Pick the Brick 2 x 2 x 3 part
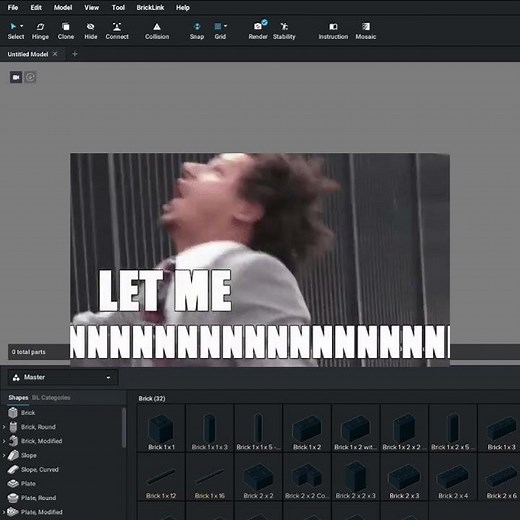 click(x=356, y=477)
